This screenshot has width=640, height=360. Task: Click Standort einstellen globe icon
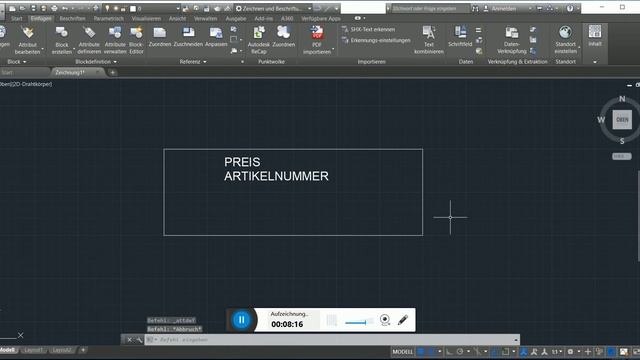tap(565, 32)
